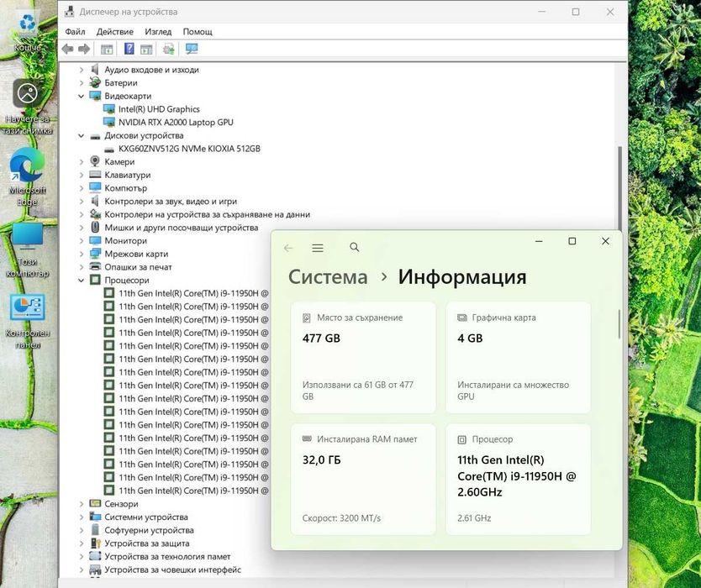701x588 pixels.
Task: Expand the Клавиатури category
Action: [81, 176]
